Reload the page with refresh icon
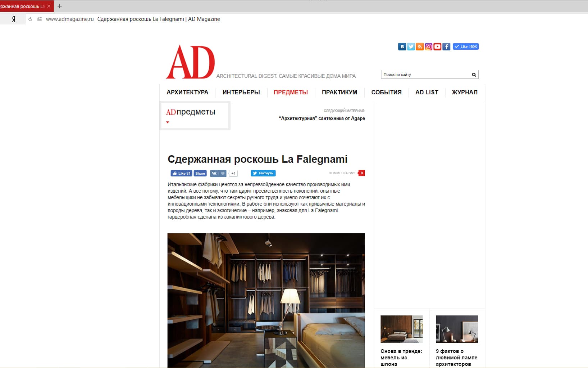Viewport: 588px width, 368px height. 30,19
